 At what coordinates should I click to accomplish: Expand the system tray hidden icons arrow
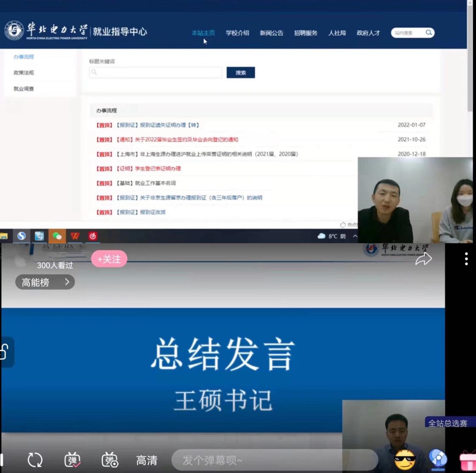[355, 236]
